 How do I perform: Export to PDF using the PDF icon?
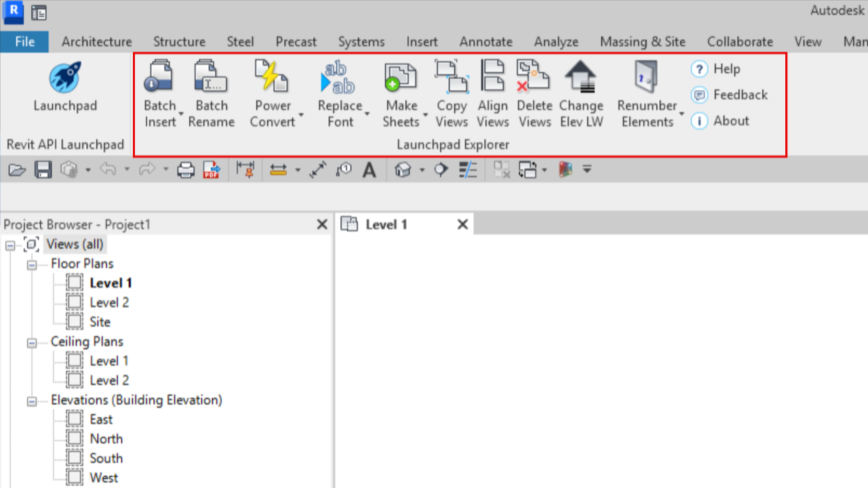(212, 169)
